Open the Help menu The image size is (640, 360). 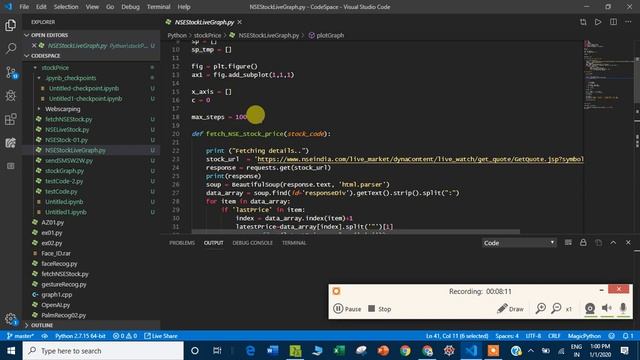(x=184, y=7)
